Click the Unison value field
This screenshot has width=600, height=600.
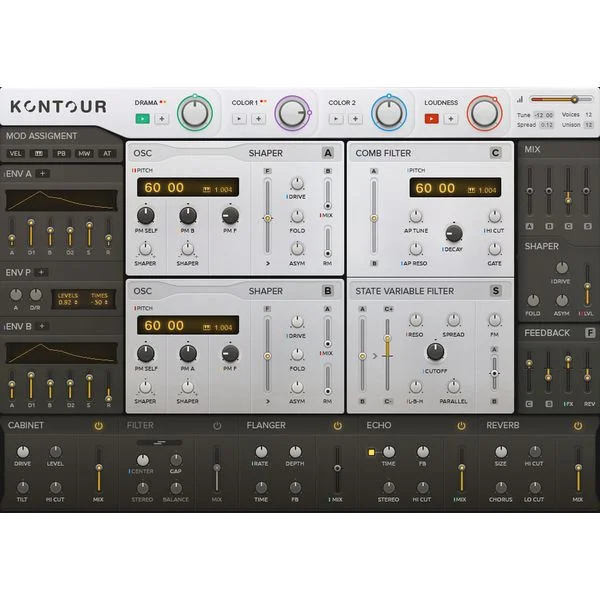(589, 125)
